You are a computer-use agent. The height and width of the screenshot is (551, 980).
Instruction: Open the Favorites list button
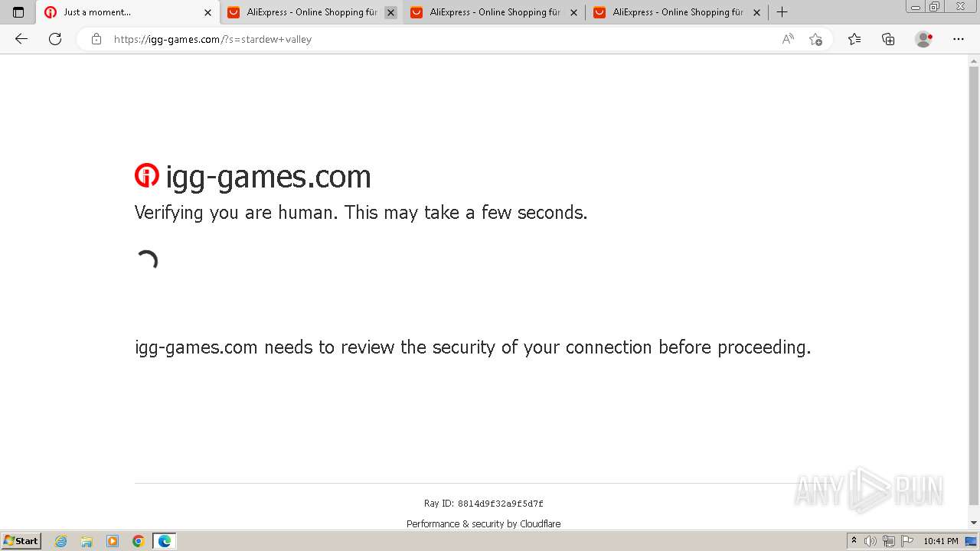pos(854,39)
